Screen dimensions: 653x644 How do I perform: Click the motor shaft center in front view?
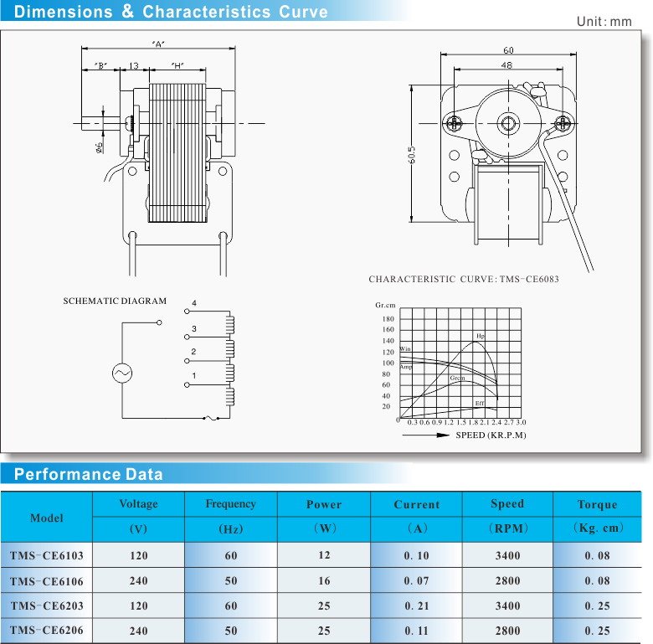507,125
